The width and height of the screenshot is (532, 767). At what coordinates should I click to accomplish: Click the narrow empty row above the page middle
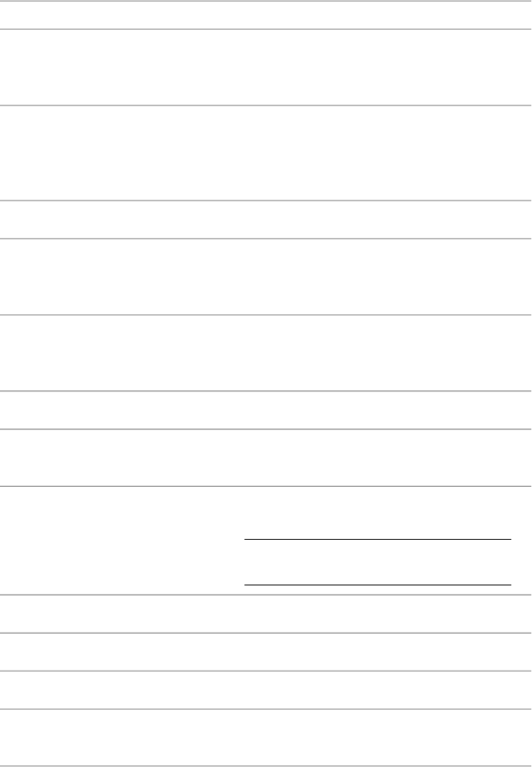[x=266, y=220]
